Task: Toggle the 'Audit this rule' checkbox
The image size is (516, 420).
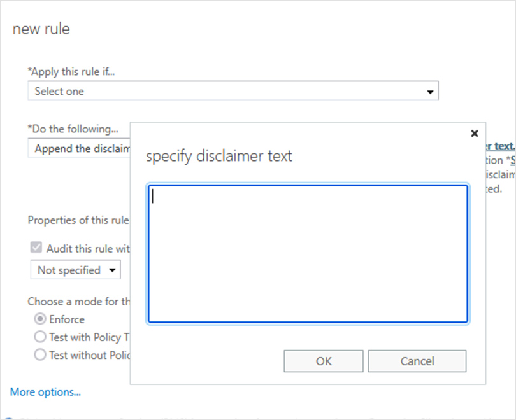Action: (x=36, y=248)
